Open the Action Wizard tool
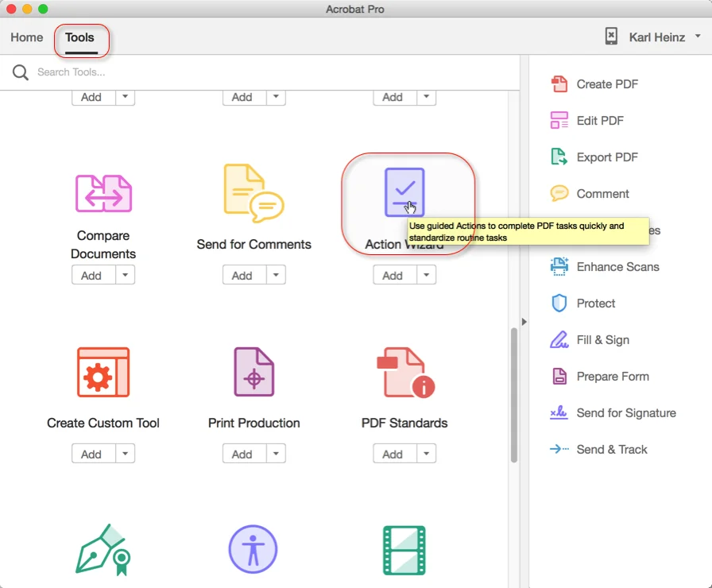This screenshot has width=712, height=588. 405,192
